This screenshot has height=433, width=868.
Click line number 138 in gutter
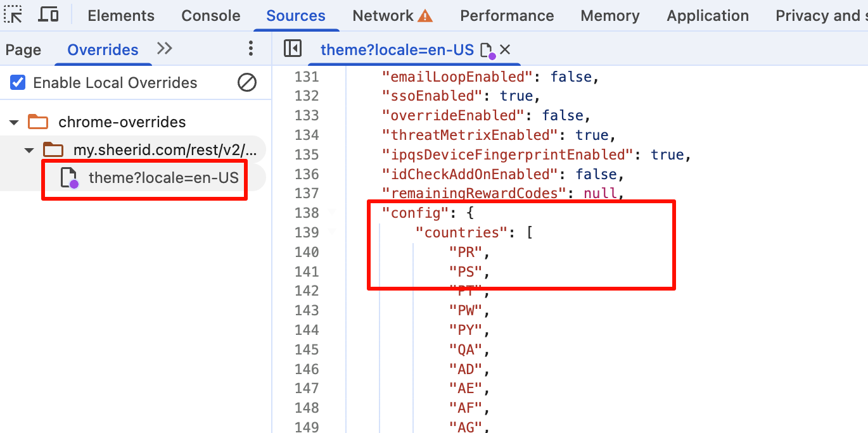click(307, 213)
